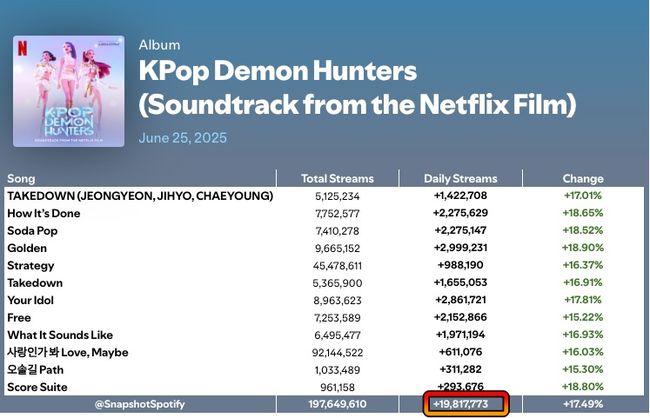Click change percentage '+18.90%'
650x418 pixels.
tap(583, 248)
